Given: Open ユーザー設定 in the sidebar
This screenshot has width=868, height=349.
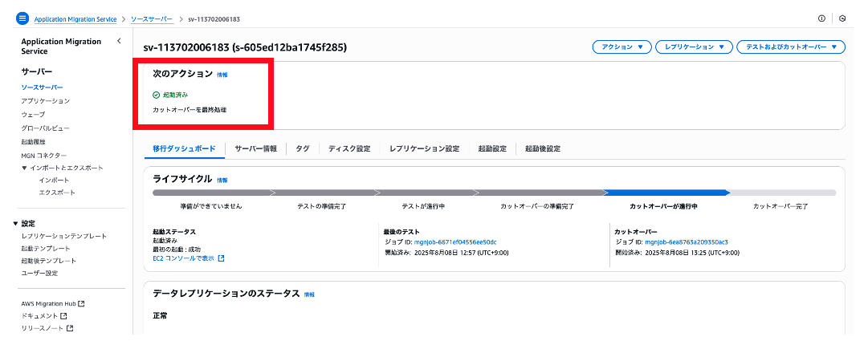Looking at the screenshot, I should 39,274.
